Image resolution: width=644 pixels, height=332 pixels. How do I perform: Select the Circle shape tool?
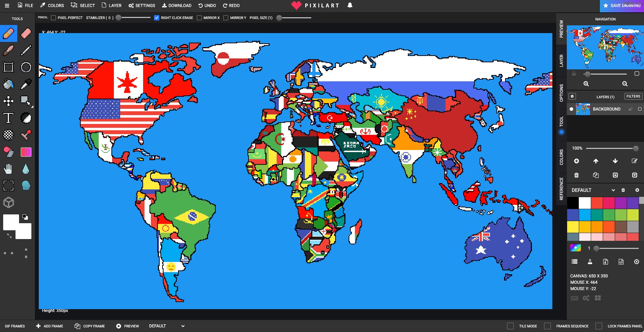pyautogui.click(x=26, y=67)
